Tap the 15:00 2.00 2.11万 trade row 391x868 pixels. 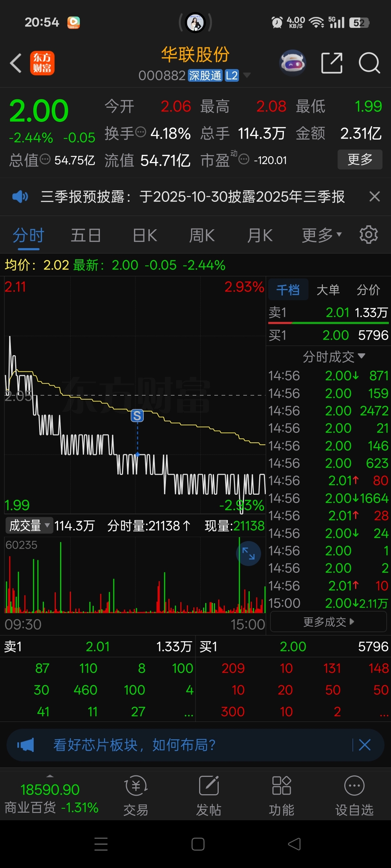[328, 603]
